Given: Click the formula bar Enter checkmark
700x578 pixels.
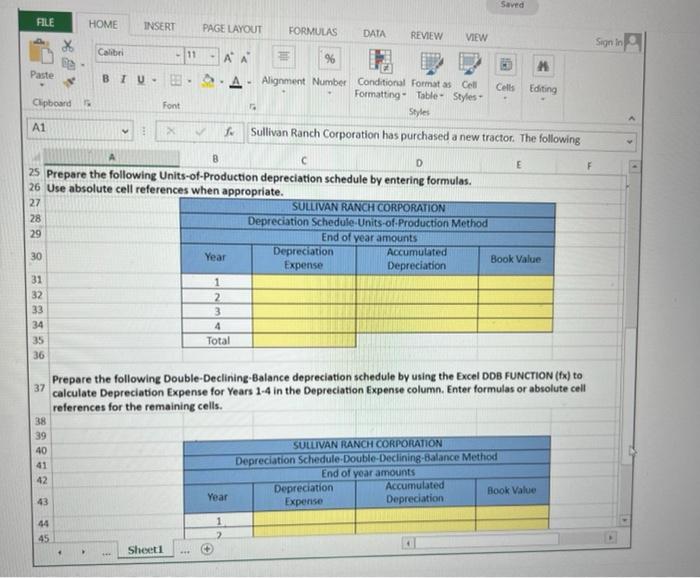Looking at the screenshot, I should coord(200,131).
